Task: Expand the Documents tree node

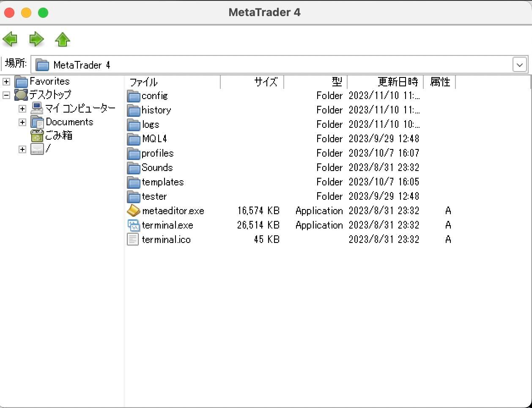Action: pyautogui.click(x=22, y=122)
